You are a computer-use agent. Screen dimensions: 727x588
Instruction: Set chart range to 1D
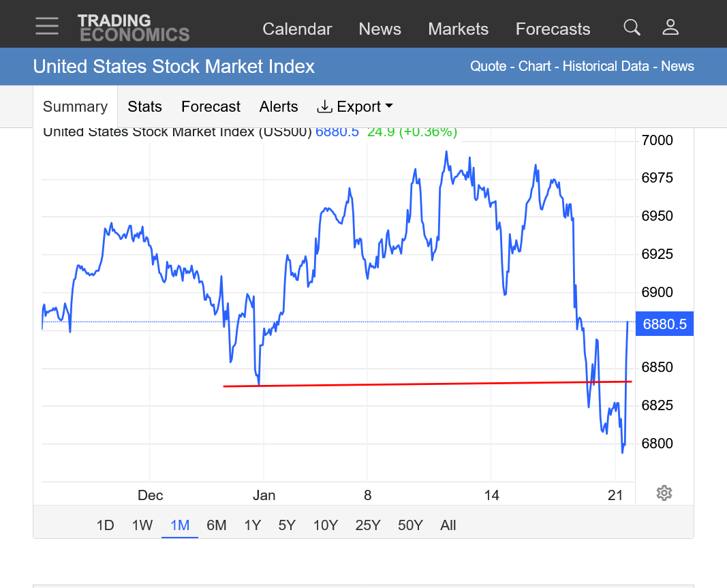tap(105, 525)
